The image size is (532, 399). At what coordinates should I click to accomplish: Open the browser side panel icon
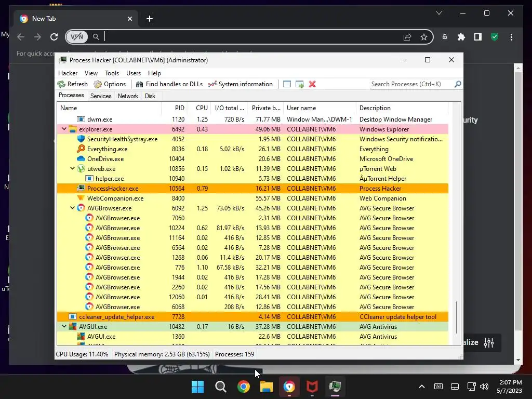click(x=478, y=37)
